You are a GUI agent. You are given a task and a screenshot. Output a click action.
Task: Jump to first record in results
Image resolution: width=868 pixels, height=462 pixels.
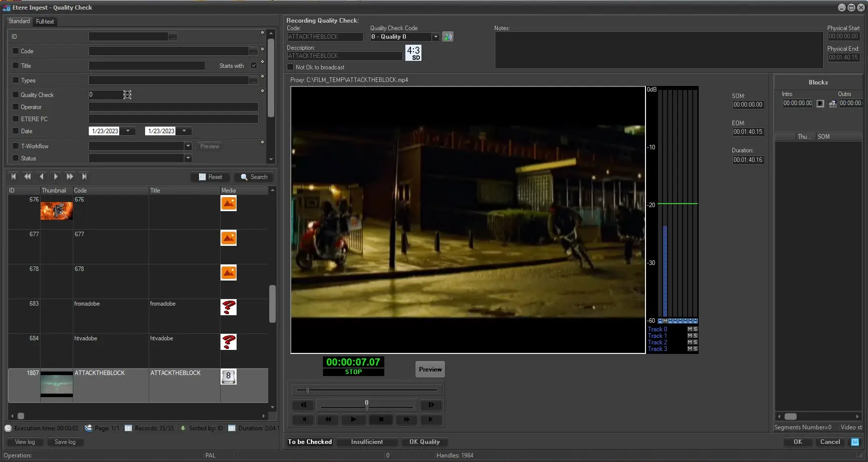[x=14, y=176]
